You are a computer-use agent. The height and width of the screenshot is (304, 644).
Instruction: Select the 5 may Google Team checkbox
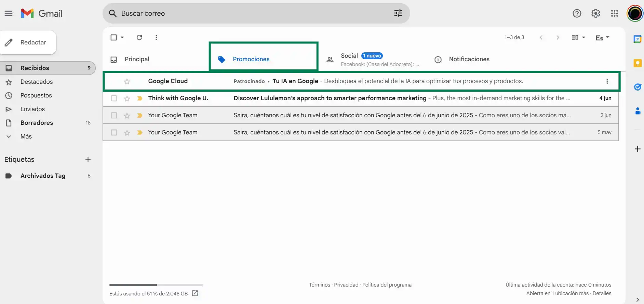coord(114,132)
